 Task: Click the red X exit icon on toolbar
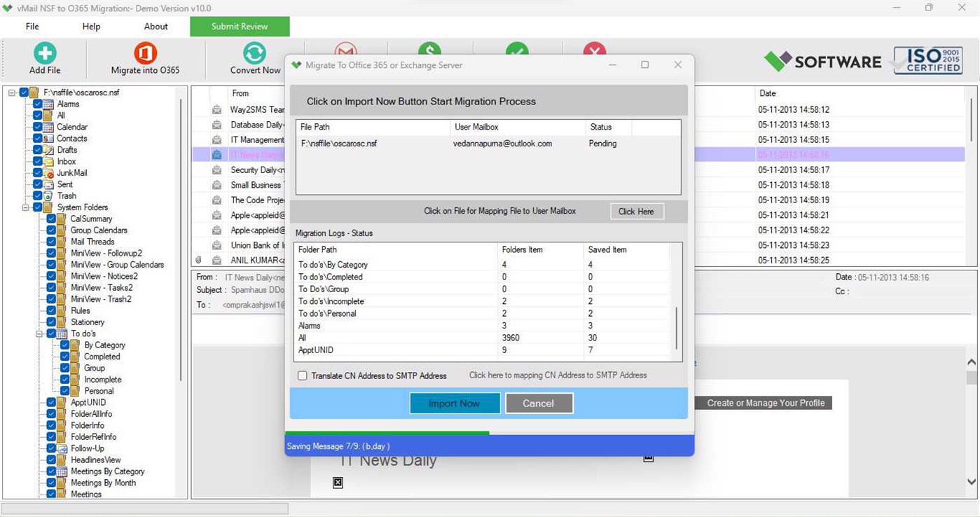click(x=594, y=50)
